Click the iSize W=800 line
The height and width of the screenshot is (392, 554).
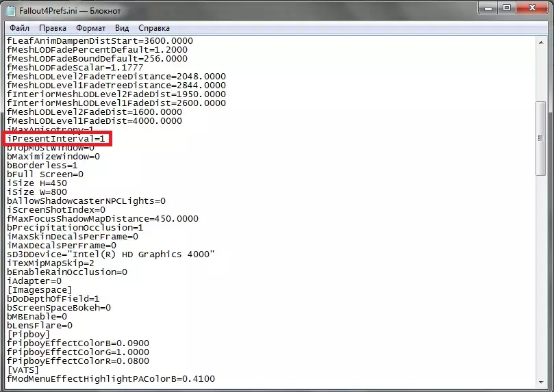[37, 192]
